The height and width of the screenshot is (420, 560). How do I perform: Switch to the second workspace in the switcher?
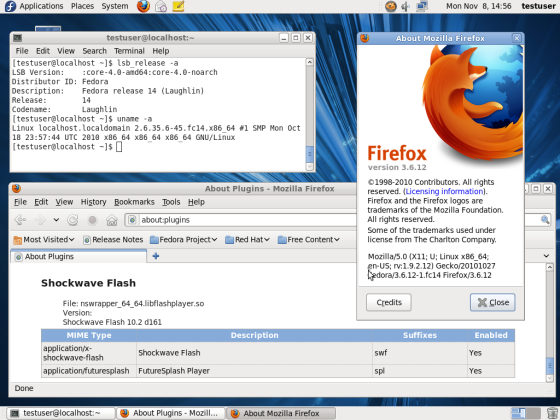tap(533, 413)
